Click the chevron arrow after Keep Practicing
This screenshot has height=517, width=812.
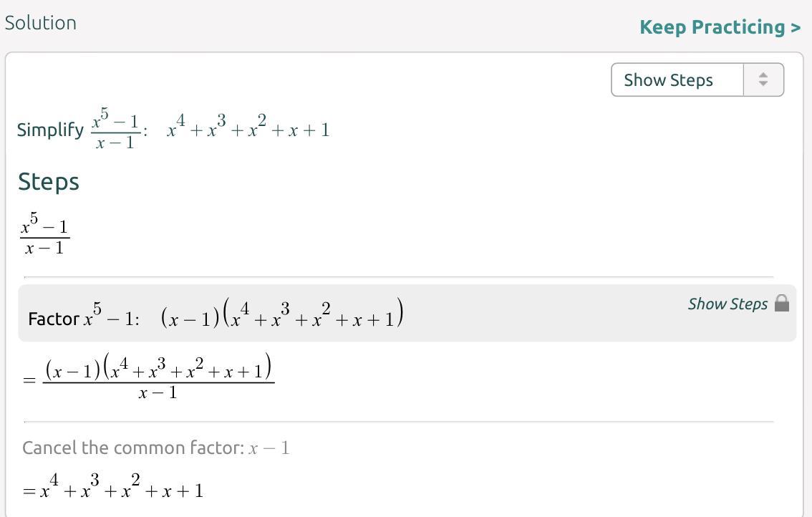click(796, 28)
